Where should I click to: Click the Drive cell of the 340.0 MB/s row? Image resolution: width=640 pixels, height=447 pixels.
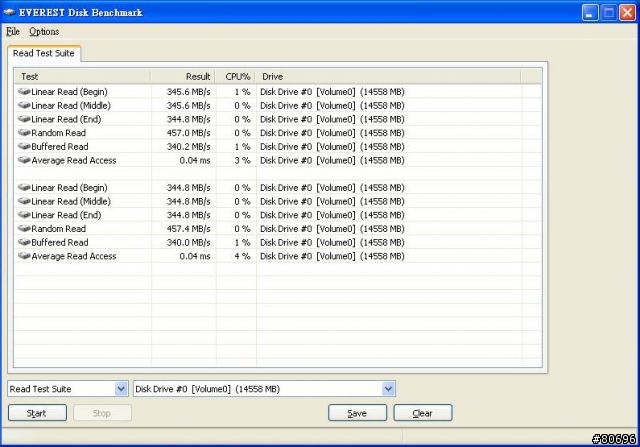[x=332, y=242]
